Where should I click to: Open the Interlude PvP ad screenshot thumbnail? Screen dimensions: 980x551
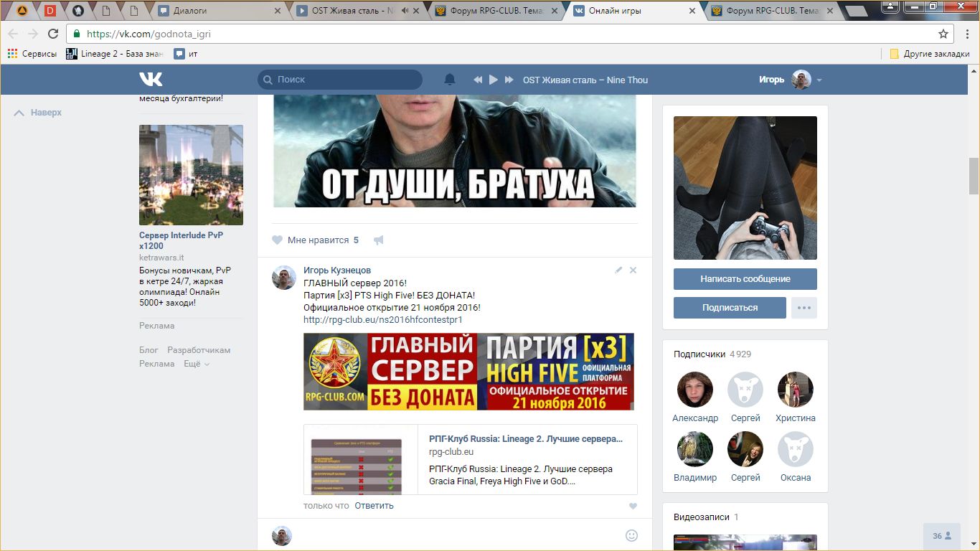[191, 175]
